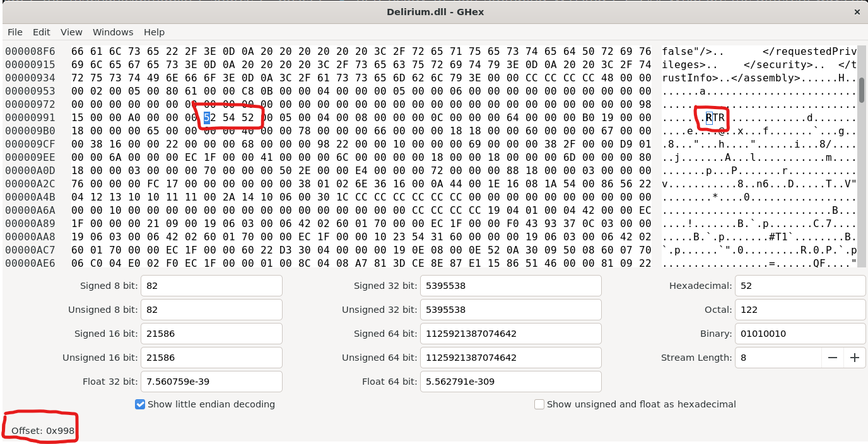
Task: Click the Signed 8 bit value field
Action: pos(211,286)
